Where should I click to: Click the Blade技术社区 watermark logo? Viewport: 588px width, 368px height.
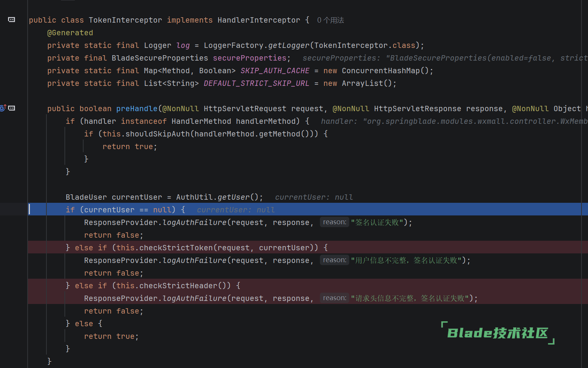[x=497, y=333]
